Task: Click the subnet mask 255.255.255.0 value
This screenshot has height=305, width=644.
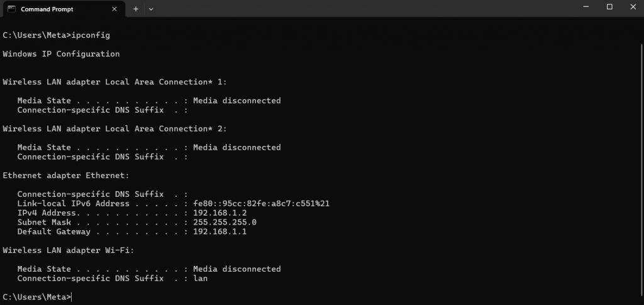Action: [x=225, y=223]
